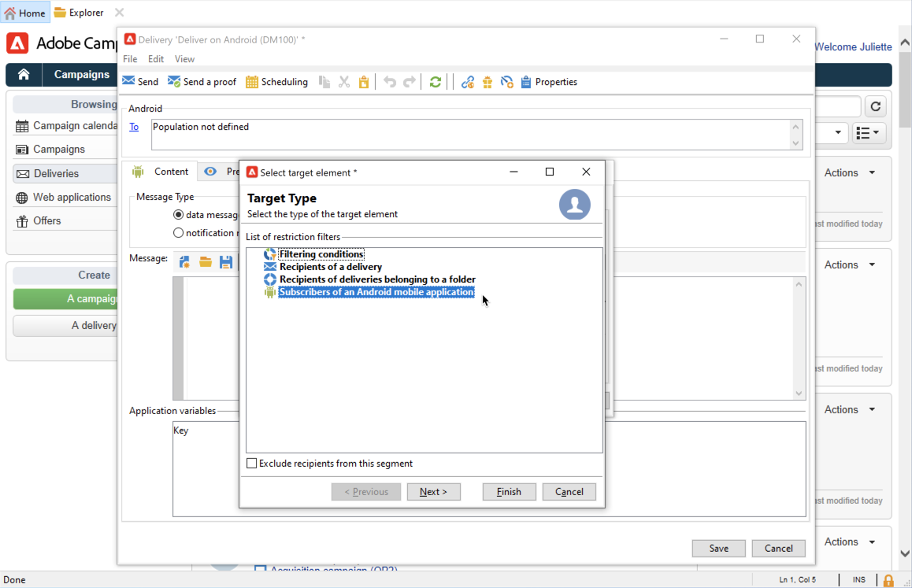Switch to the Content tab
The height and width of the screenshot is (588, 912).
pos(160,171)
